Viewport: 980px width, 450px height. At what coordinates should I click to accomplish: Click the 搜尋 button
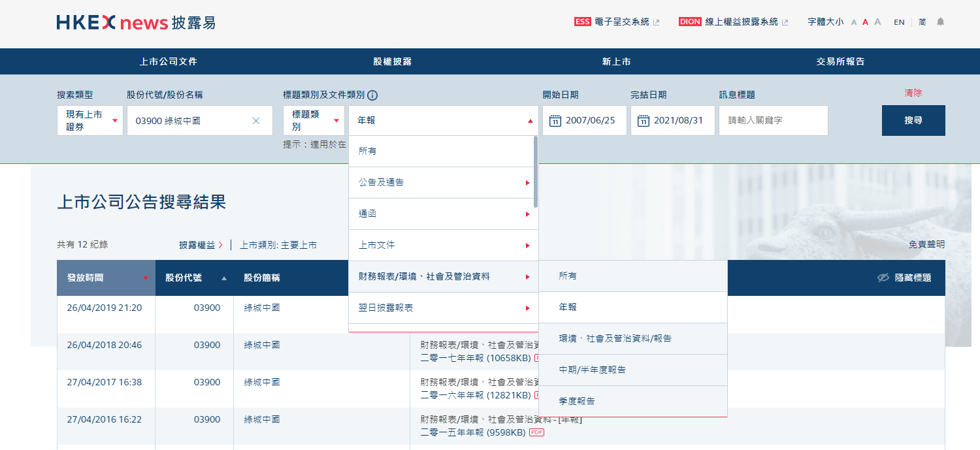click(x=913, y=121)
